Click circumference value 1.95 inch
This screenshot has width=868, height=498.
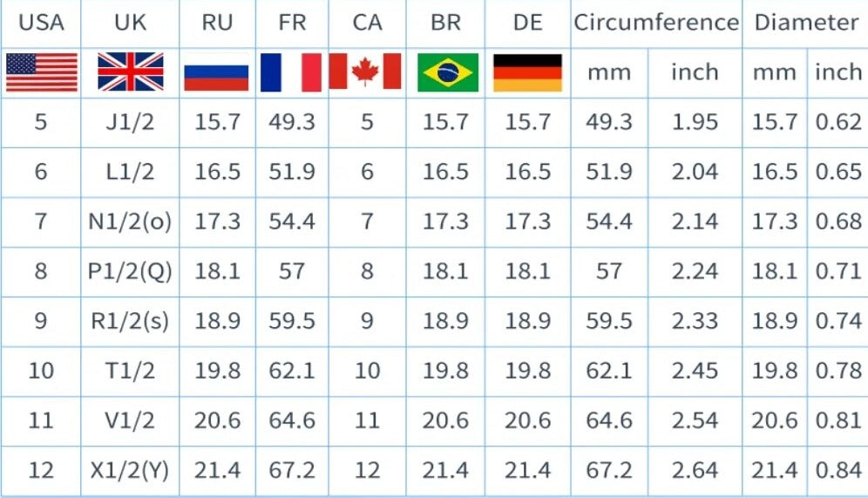pos(695,122)
